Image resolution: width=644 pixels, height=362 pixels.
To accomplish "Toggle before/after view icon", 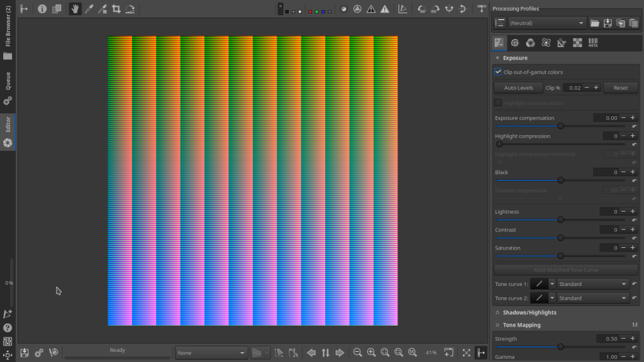I will click(57, 9).
